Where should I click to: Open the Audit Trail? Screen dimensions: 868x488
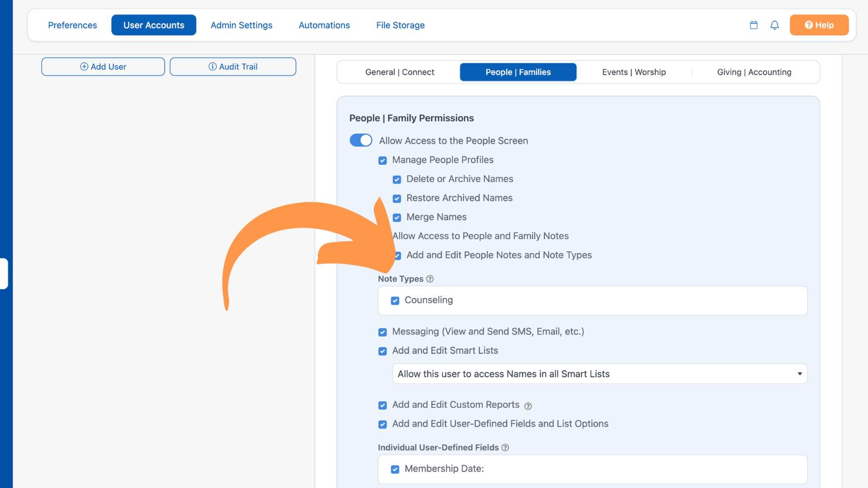coord(233,67)
